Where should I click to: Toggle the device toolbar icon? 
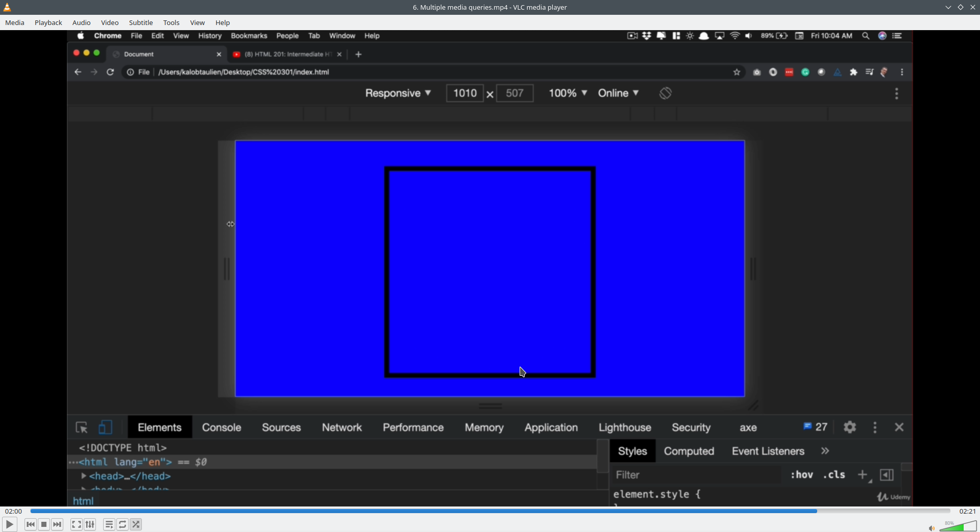[105, 427]
